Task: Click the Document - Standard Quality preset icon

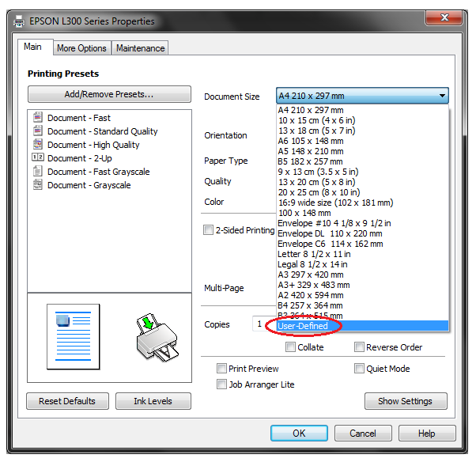Action: tap(38, 131)
